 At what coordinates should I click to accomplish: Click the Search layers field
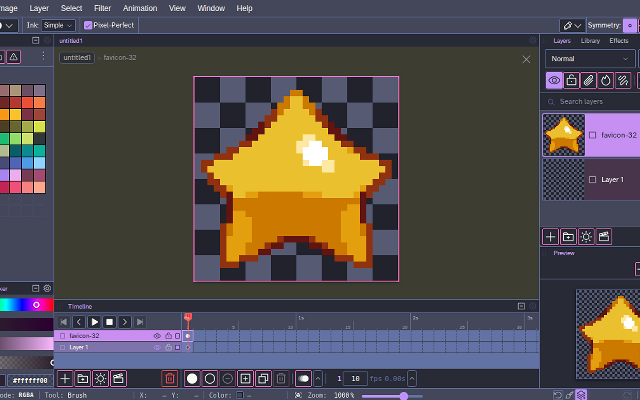590,102
